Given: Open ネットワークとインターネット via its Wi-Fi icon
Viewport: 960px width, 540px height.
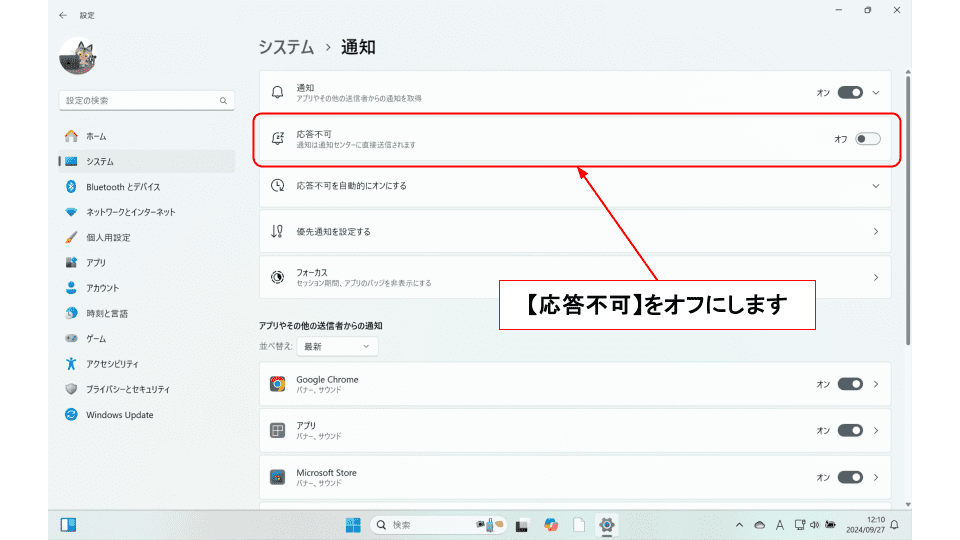Looking at the screenshot, I should [x=71, y=212].
